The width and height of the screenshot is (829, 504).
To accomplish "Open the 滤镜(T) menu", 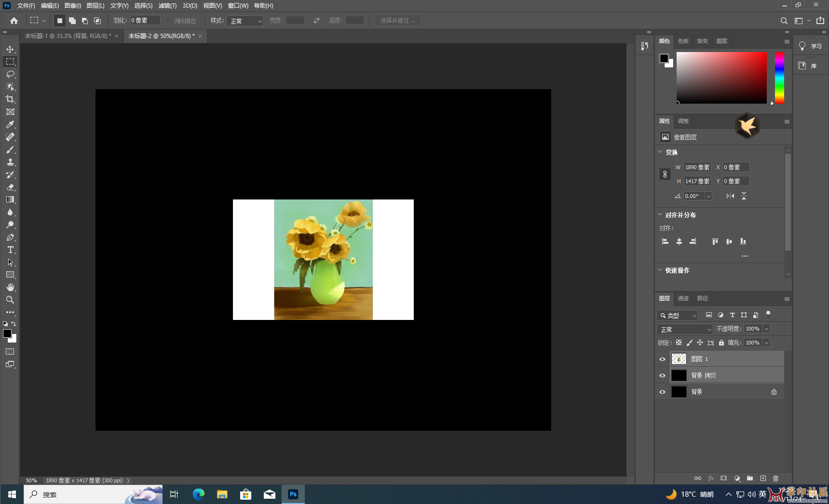I will (167, 6).
